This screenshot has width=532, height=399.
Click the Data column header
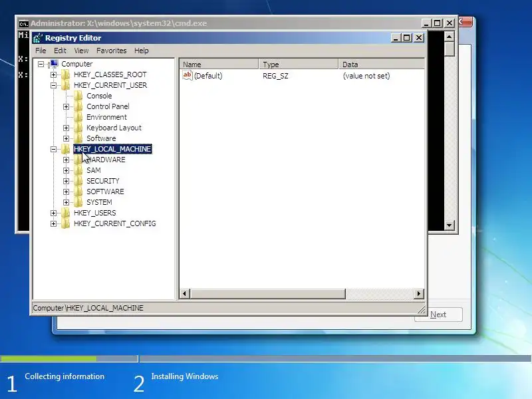(x=382, y=64)
